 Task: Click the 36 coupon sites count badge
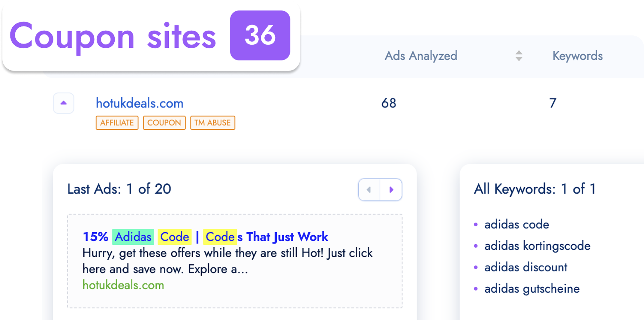260,35
